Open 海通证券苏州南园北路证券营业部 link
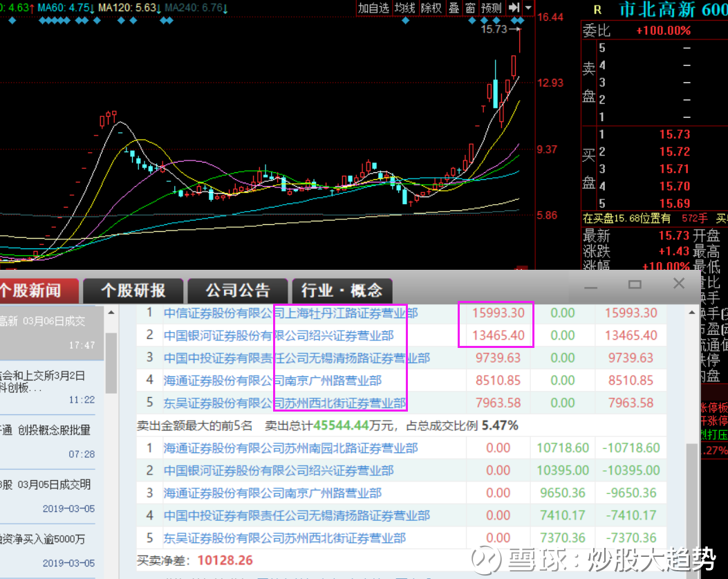Screen dimensions: 728x579 (290, 448)
